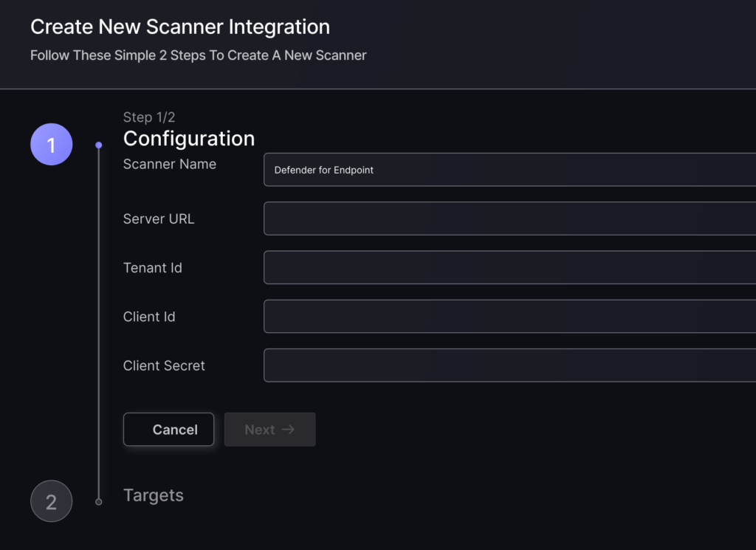This screenshot has height=550, width=756.
Task: Click the Scanner Name input field
Action: coord(509,170)
